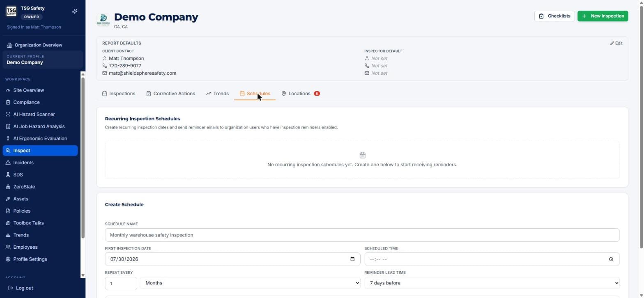This screenshot has width=644, height=298.
Task: Click the Demo Company logo thumbnail
Action: pyautogui.click(x=103, y=19)
